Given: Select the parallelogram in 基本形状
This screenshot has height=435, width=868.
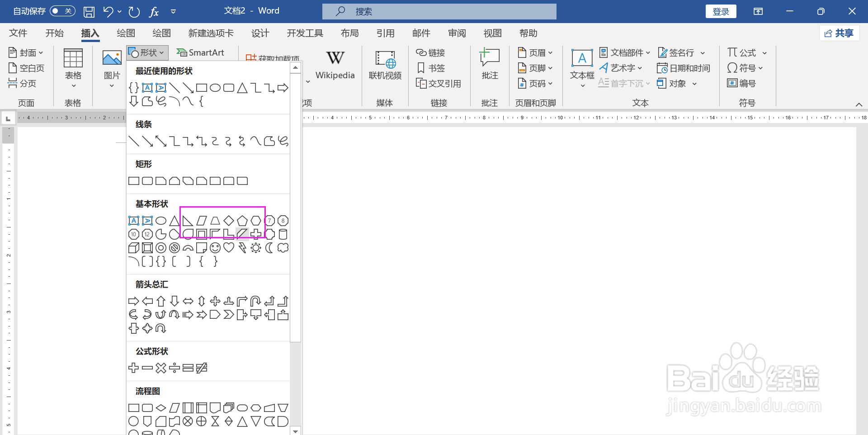Looking at the screenshot, I should point(202,221).
